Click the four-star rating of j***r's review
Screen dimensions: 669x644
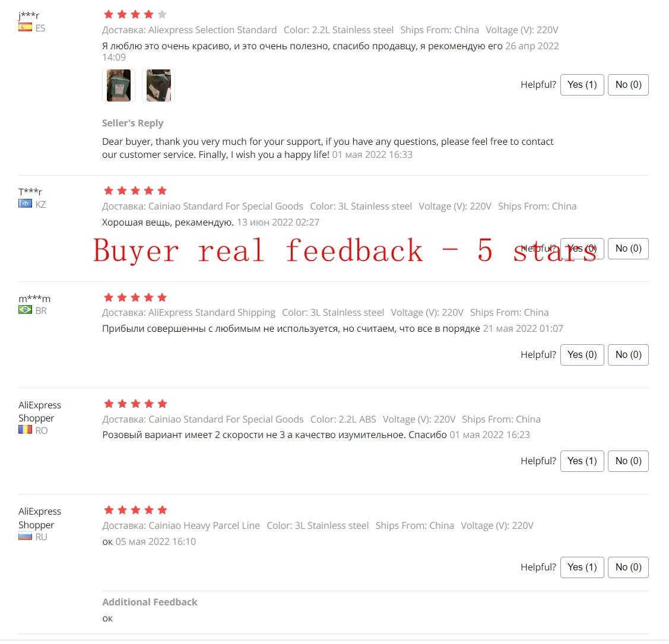tap(135, 14)
